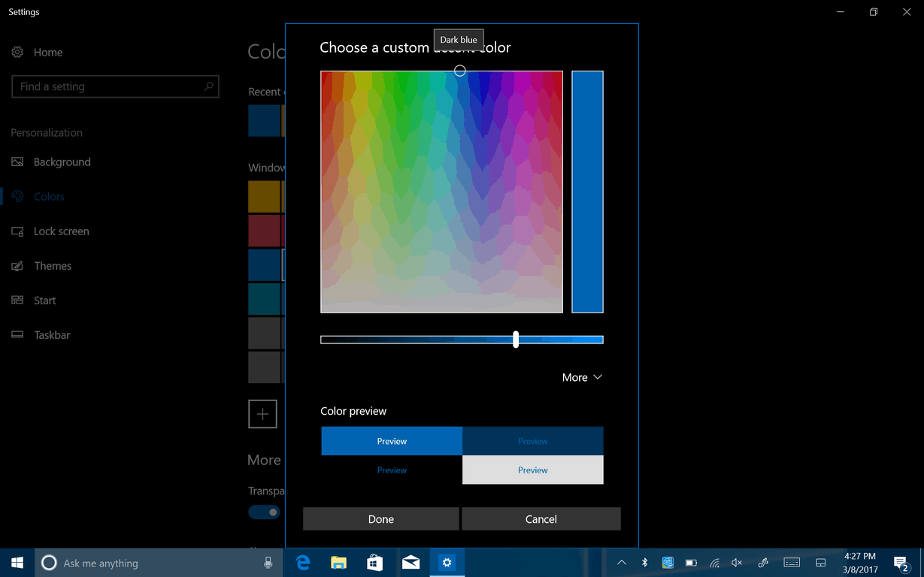Adjust the color brightness slider handle
Viewport: 924px width, 577px height.
click(x=516, y=340)
